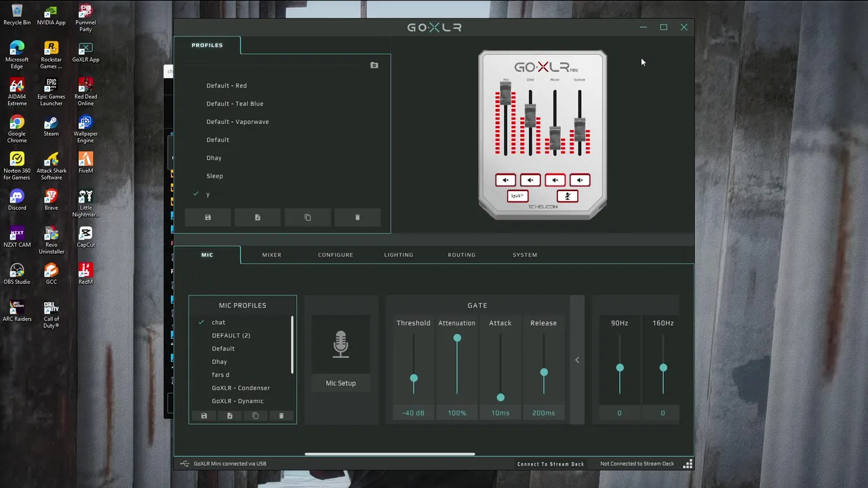Toggle the Chat channel mute button on mixer
The height and width of the screenshot is (488, 868).
click(530, 180)
